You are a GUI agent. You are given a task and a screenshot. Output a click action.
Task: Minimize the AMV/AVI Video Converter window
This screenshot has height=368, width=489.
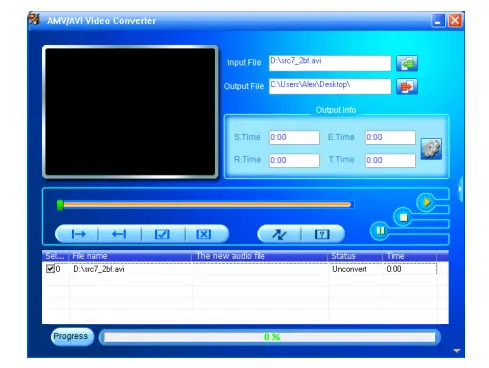(438, 21)
